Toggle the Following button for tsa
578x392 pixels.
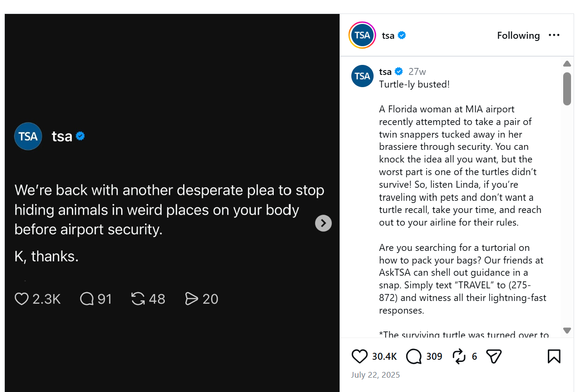point(518,36)
